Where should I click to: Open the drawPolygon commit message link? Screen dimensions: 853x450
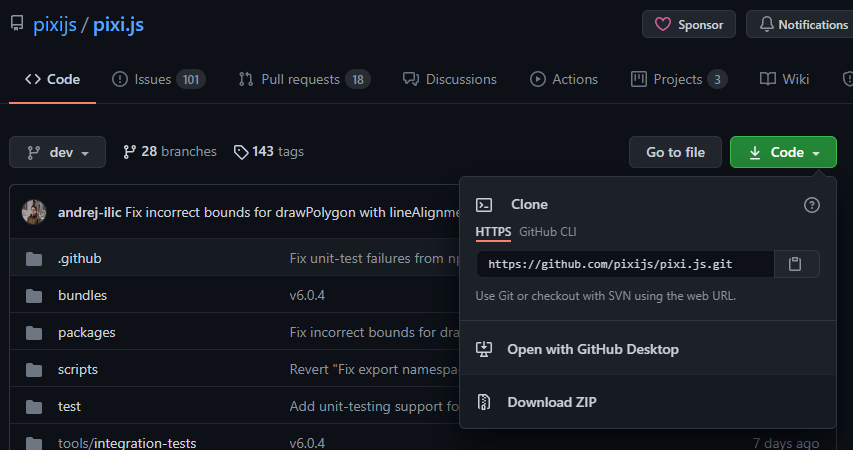click(x=293, y=212)
